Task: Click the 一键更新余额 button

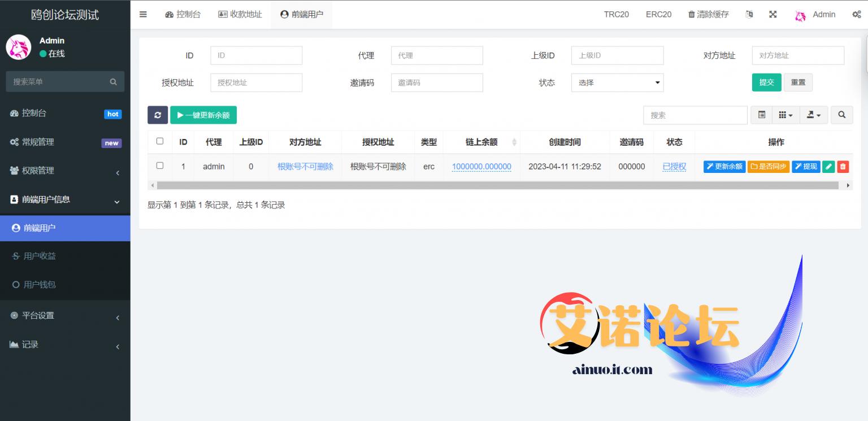Action: (203, 115)
